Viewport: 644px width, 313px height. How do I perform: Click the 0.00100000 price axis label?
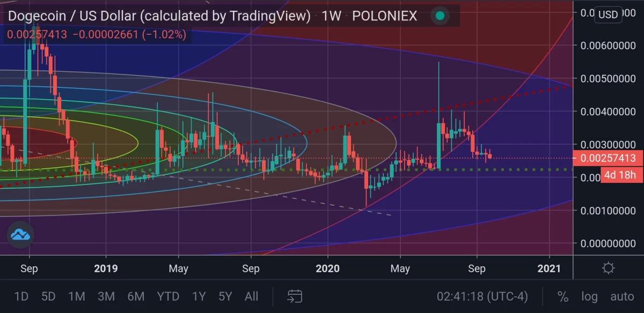click(x=608, y=210)
